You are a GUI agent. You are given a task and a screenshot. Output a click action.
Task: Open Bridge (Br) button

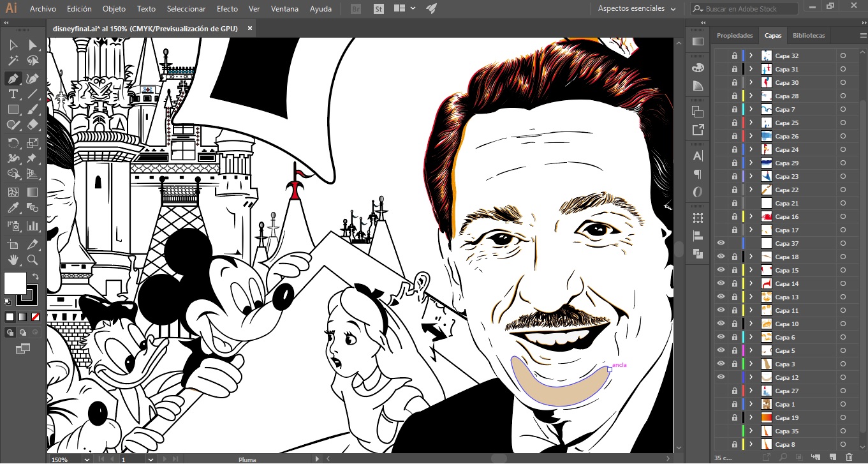[x=356, y=9]
